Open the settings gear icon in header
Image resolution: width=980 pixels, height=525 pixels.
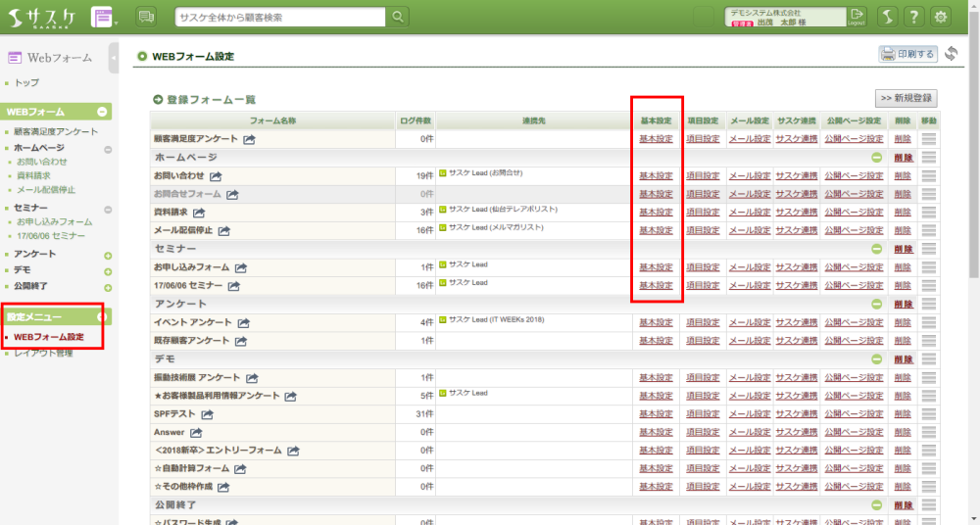(941, 17)
